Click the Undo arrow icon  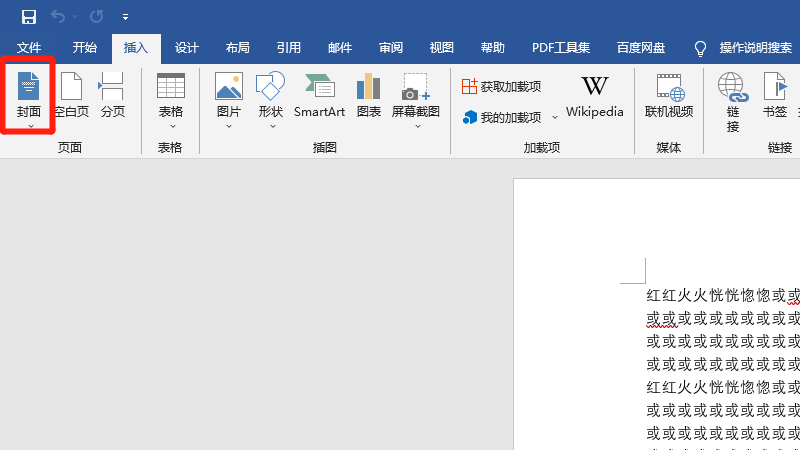point(58,17)
